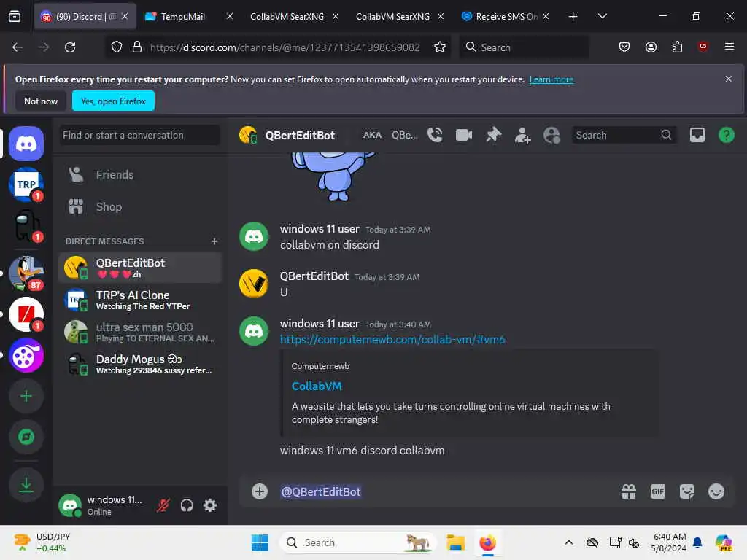Start voice call with QBertEditBot
Image resolution: width=747 pixels, height=560 pixels.
pyautogui.click(x=435, y=135)
